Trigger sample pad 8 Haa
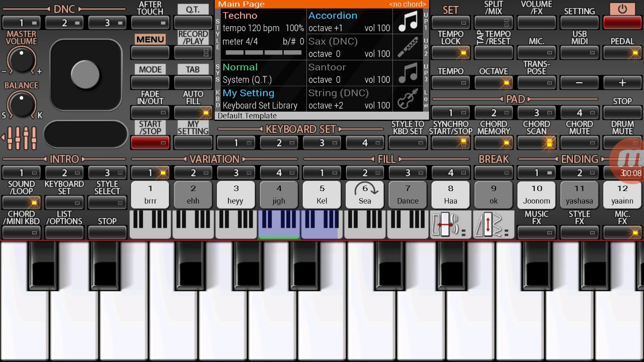The width and height of the screenshot is (644, 362). pos(451,195)
